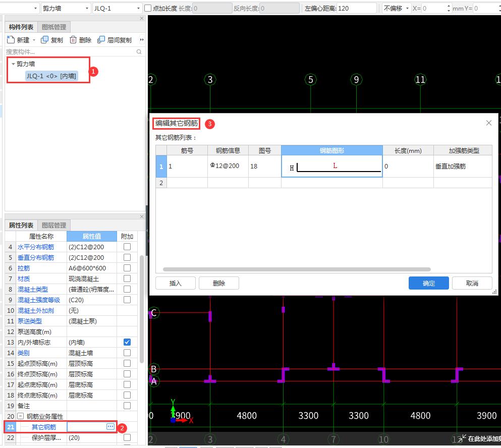Click the 层间复制 (Copy between floors) icon
The image size is (501, 448).
tap(101, 40)
